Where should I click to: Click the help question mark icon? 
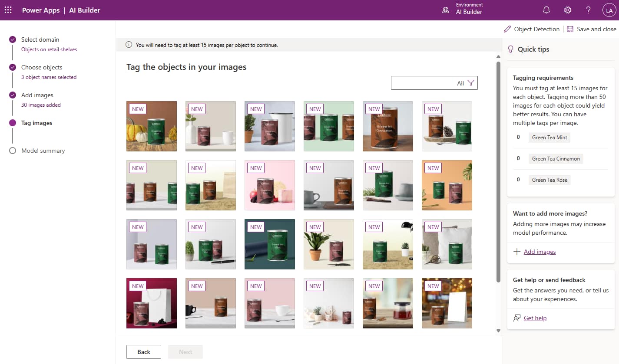(588, 10)
